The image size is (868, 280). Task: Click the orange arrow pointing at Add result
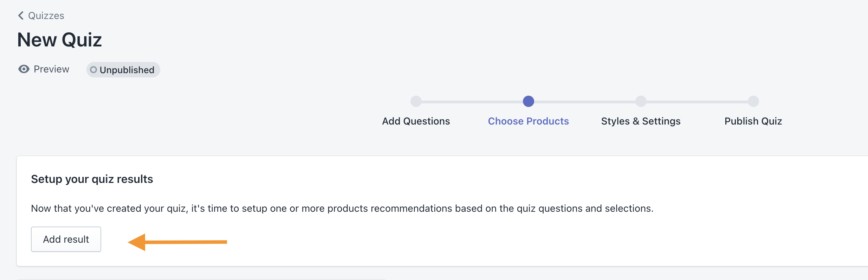coord(177,242)
